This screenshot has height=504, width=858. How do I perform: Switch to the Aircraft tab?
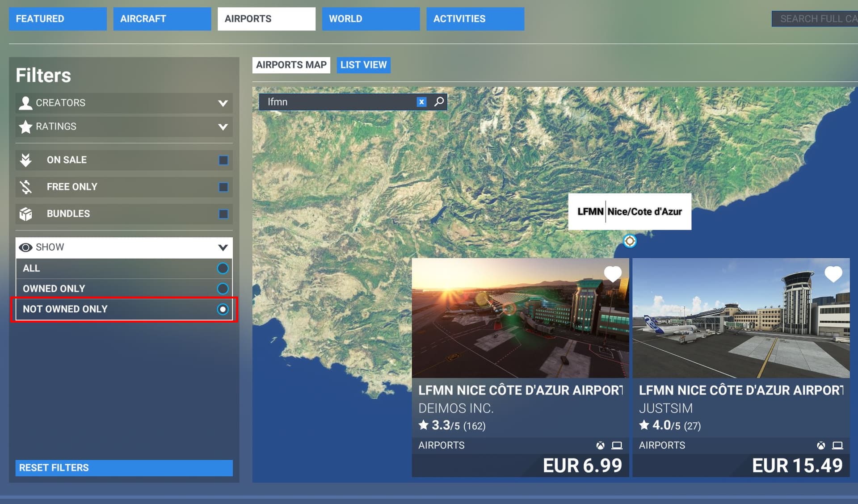click(162, 19)
